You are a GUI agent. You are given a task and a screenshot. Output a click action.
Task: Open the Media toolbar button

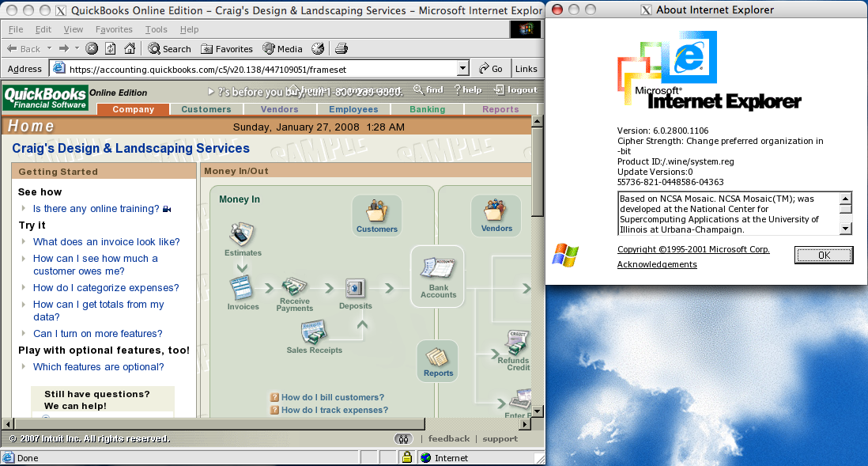click(x=282, y=49)
